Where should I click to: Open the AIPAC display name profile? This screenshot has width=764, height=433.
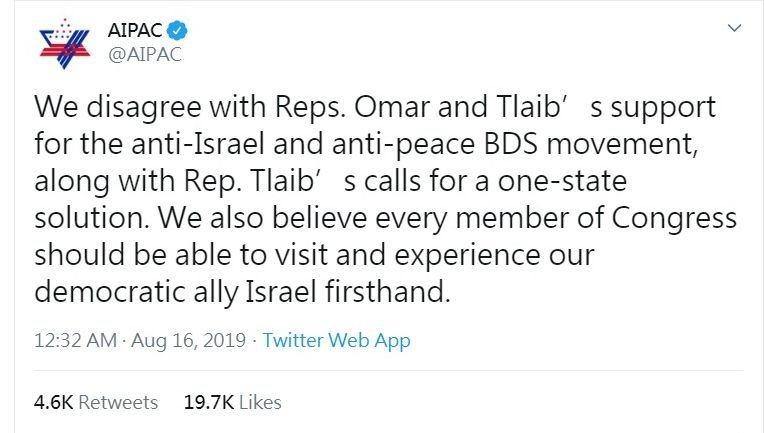tap(135, 30)
